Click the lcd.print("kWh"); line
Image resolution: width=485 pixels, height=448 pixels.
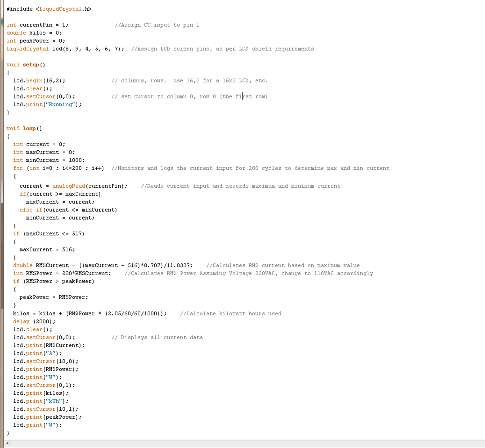pyautogui.click(x=41, y=401)
